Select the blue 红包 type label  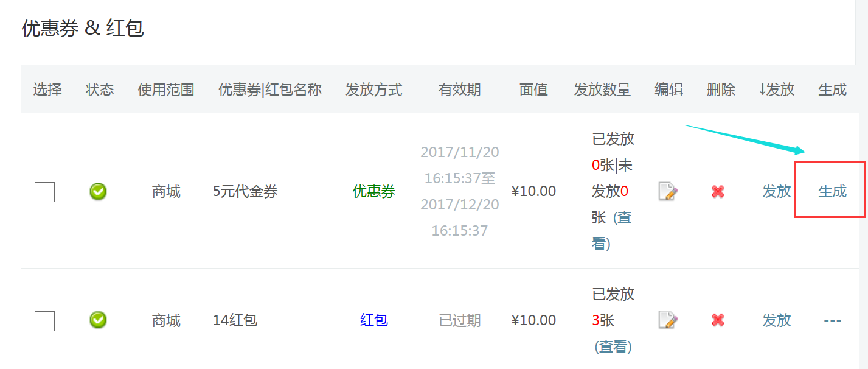point(374,320)
